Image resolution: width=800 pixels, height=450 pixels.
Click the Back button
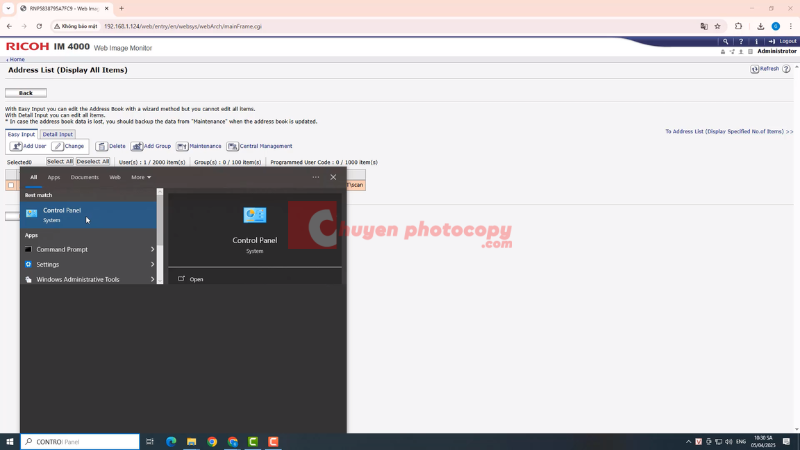point(26,93)
